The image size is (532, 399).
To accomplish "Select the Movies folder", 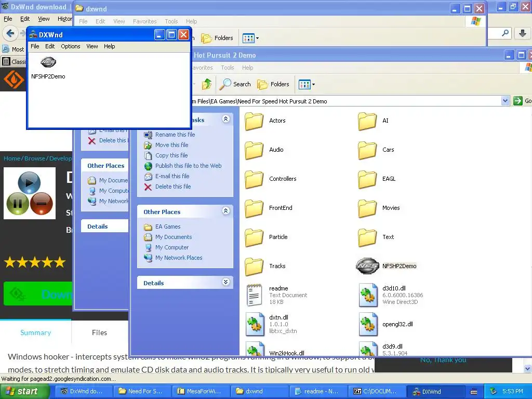I will click(379, 208).
